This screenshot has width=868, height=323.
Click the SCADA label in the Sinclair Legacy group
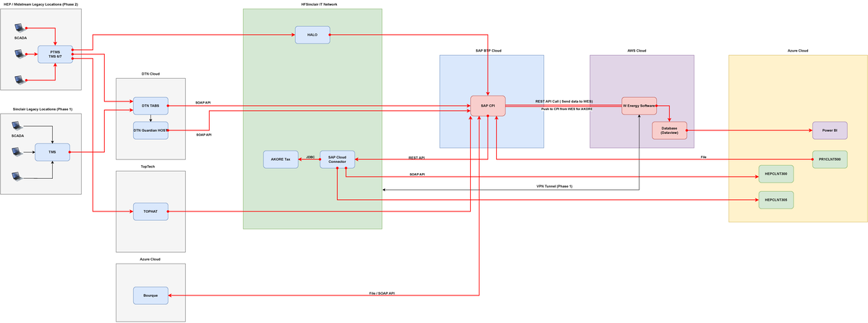(x=17, y=135)
